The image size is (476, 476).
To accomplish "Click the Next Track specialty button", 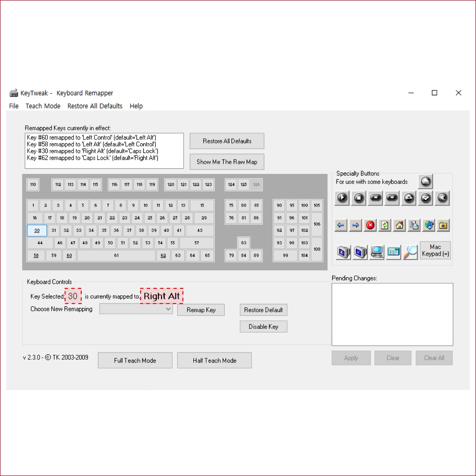I will pyautogui.click(x=392, y=198).
